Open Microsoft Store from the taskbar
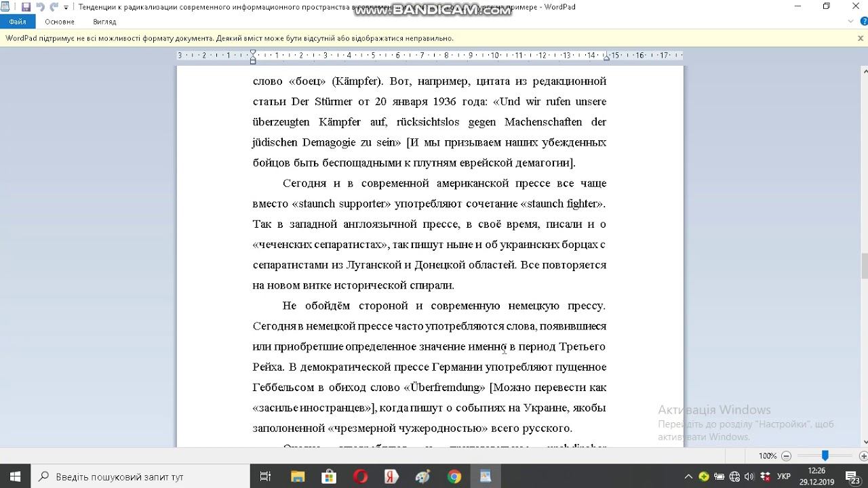The width and height of the screenshot is (868, 488). click(328, 476)
